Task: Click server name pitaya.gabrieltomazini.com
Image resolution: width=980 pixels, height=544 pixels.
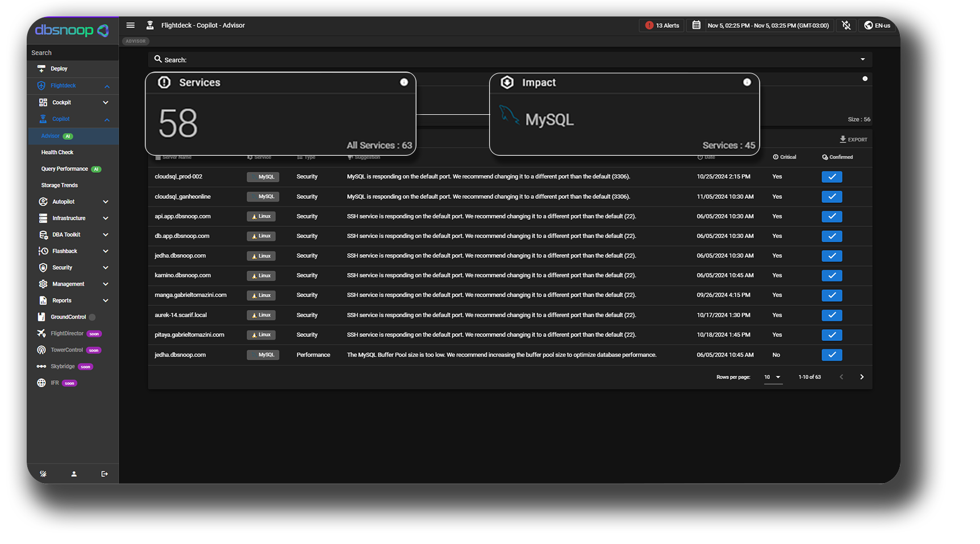Action: tap(189, 335)
